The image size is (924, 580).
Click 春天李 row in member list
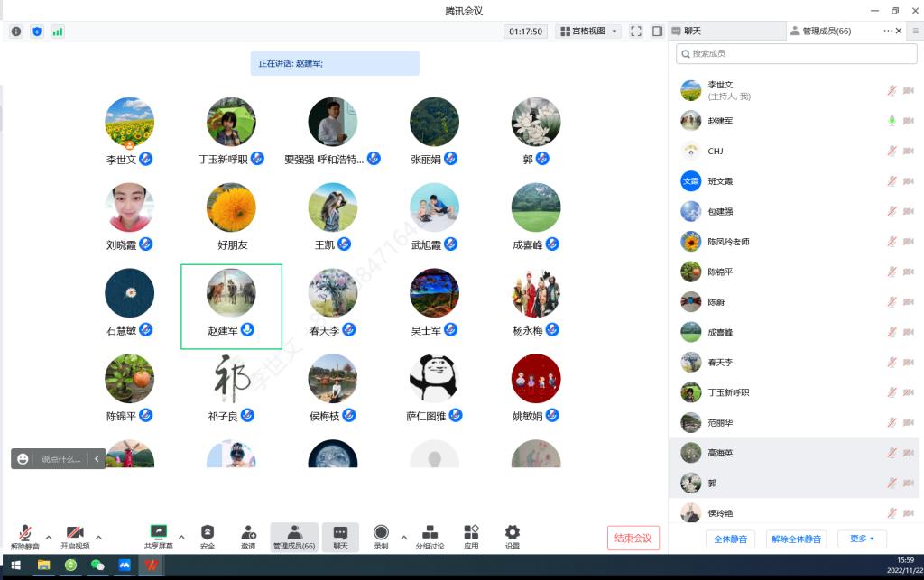pos(796,362)
